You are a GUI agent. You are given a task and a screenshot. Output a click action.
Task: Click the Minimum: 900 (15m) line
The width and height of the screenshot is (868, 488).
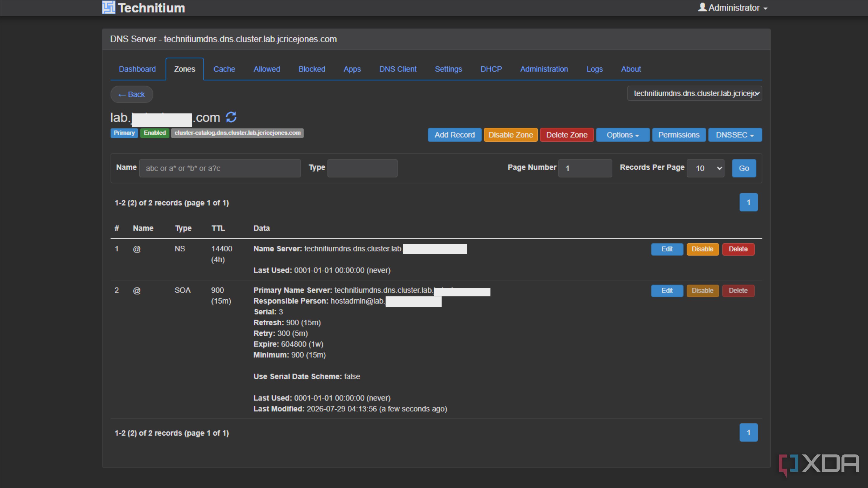289,355
